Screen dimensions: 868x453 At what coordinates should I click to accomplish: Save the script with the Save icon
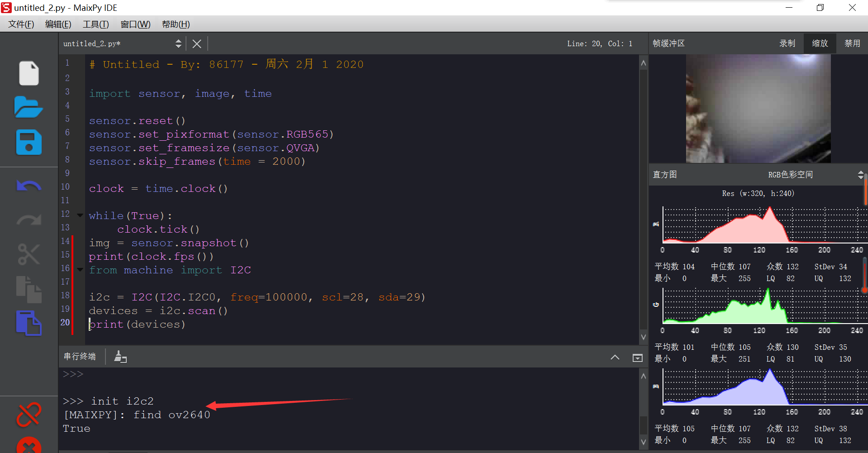click(29, 143)
